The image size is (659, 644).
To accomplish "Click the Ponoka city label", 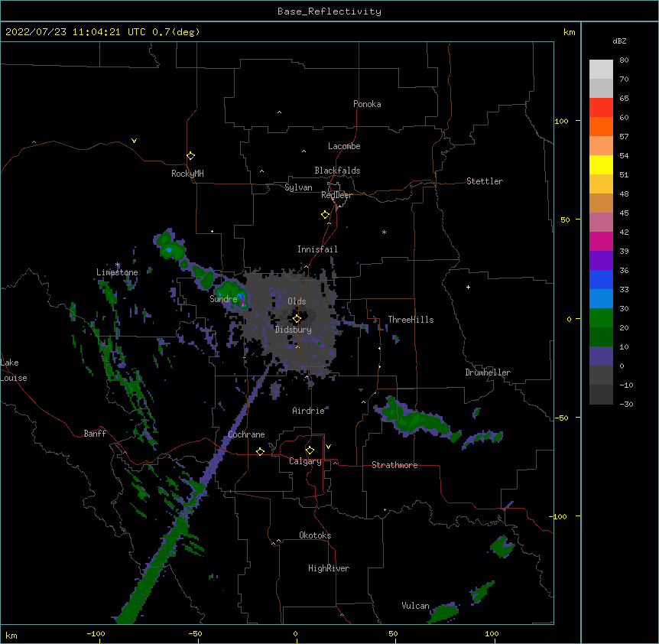I will pos(367,104).
